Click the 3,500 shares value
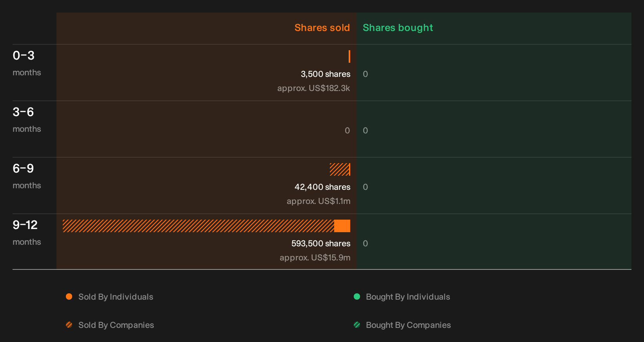Viewport: 644px width, 342px height. pyautogui.click(x=326, y=74)
